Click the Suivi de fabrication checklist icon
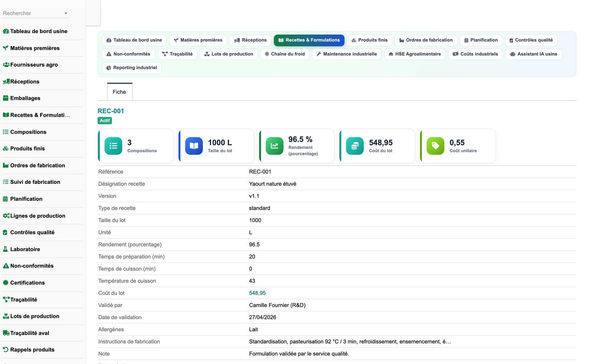589x364 pixels. [x=6, y=182]
